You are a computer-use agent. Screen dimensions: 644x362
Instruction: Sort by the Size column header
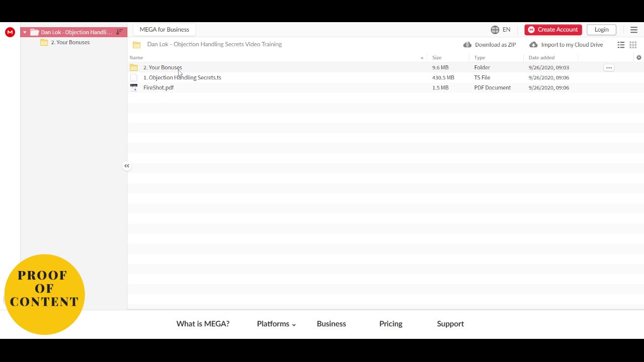(x=437, y=57)
